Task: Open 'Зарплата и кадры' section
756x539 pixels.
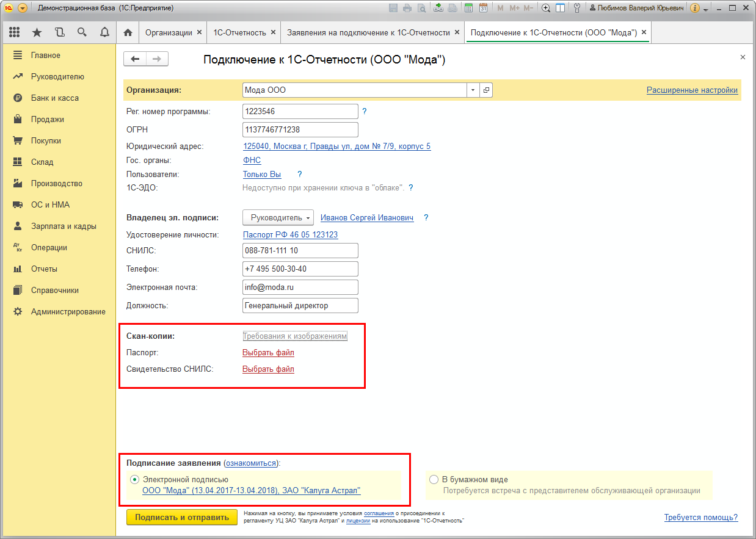Action: click(x=64, y=226)
